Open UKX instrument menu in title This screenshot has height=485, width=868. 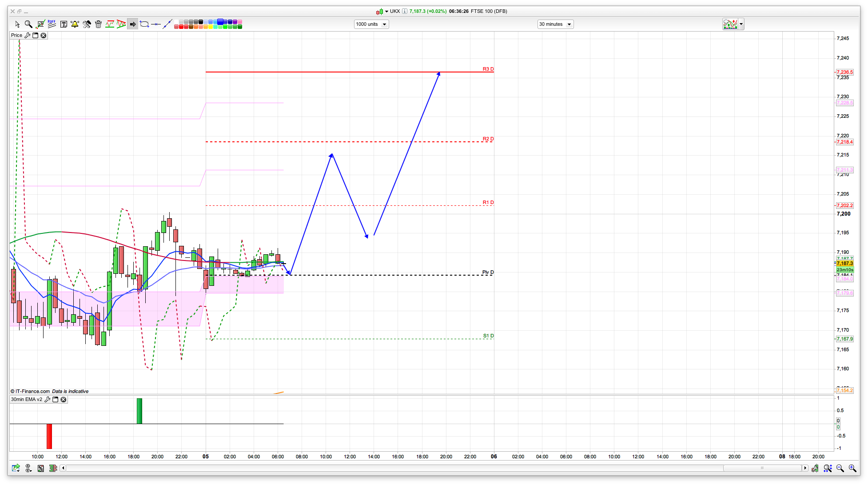[x=386, y=12]
